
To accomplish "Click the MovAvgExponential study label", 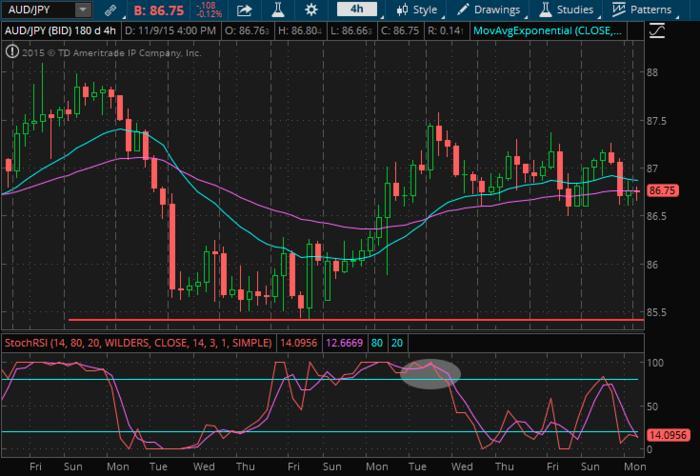I will pos(547,31).
